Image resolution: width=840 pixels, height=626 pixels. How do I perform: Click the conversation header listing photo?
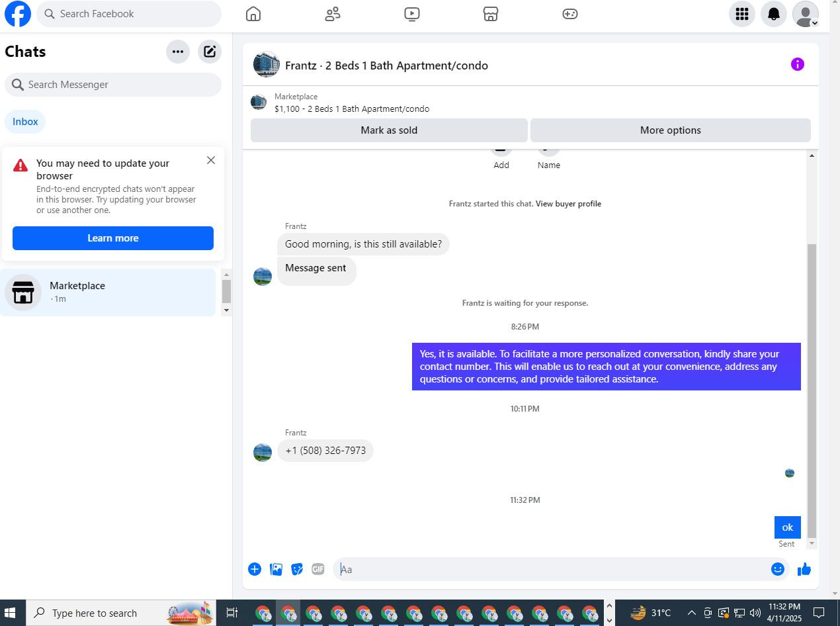tap(267, 65)
